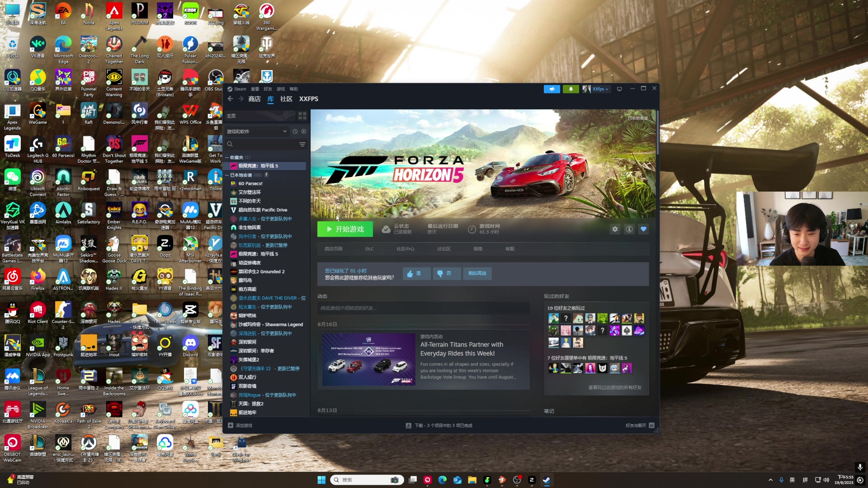Click the Steam game page vertical scrollbar

point(657,133)
